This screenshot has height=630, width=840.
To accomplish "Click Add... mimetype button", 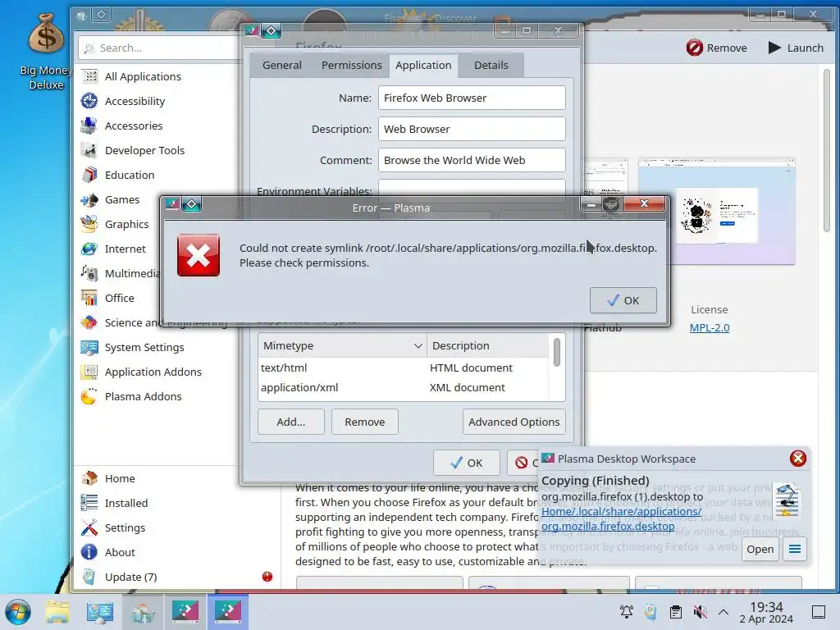I will (291, 422).
